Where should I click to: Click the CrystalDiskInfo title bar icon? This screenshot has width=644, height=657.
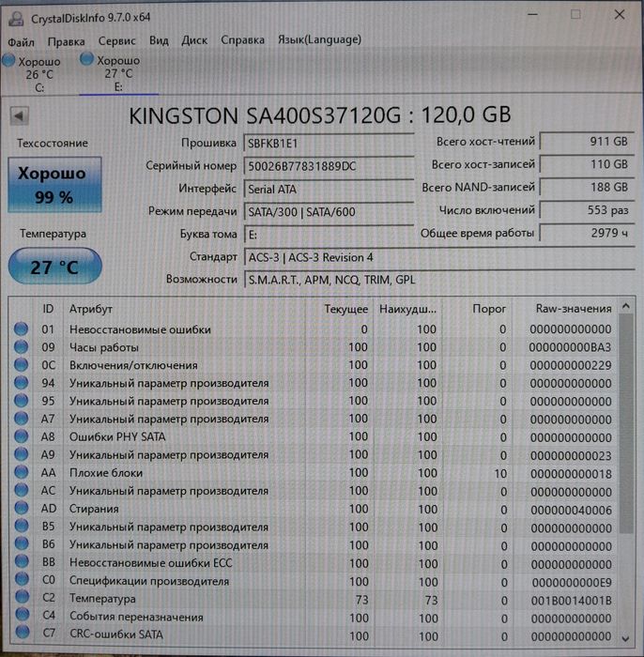(17, 18)
